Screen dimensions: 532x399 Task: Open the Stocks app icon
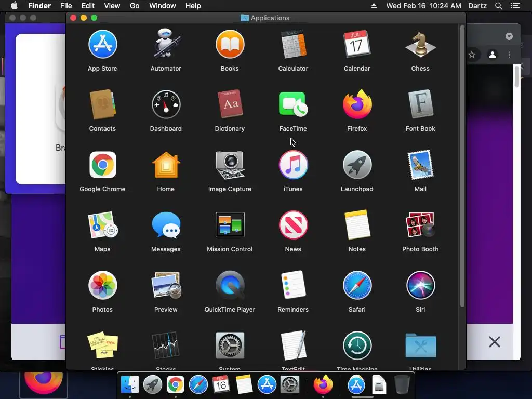166,345
